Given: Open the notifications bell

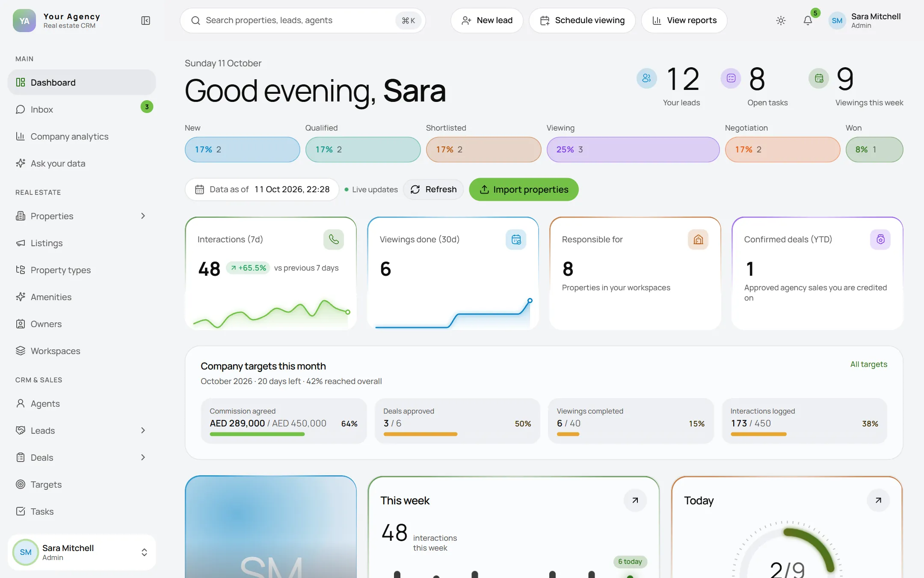Looking at the screenshot, I should pyautogui.click(x=808, y=21).
